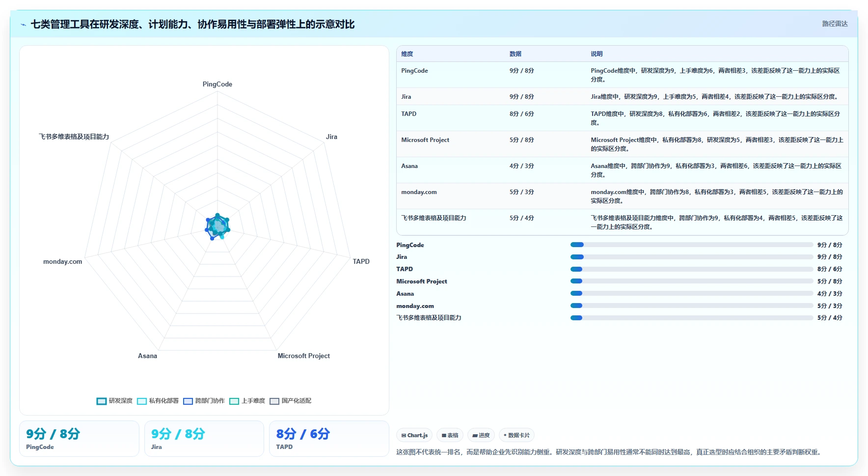
Task: Toggle 研发深度 legend swatch
Action: 102,401
